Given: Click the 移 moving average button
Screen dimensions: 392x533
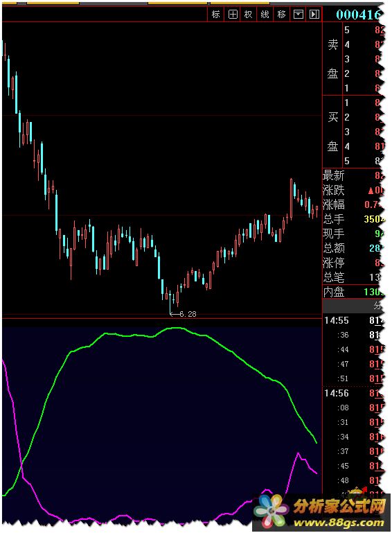Looking at the screenshot, I should 281,15.
